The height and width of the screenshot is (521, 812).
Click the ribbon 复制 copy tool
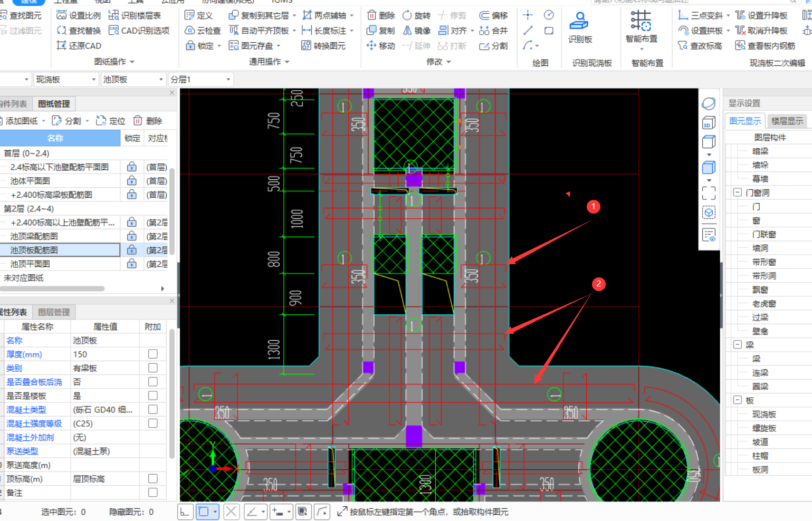pyautogui.click(x=380, y=31)
